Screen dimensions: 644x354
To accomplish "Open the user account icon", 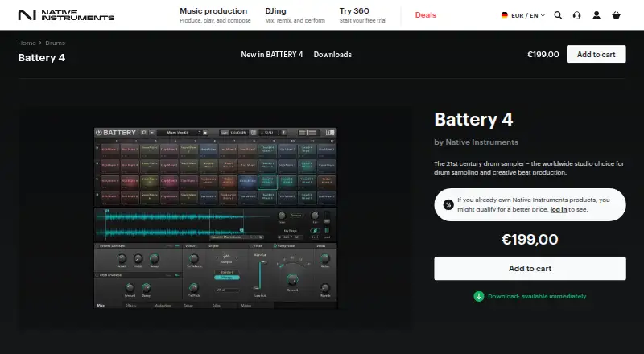I will pos(597,15).
